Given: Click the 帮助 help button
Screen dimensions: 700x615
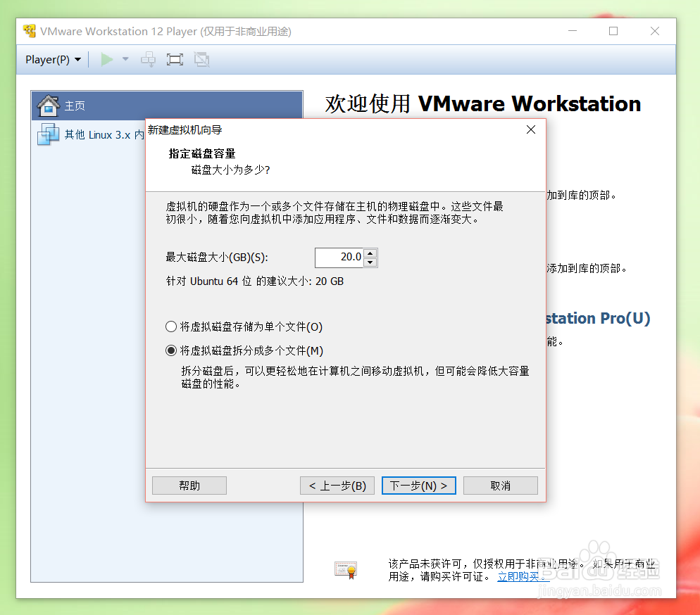Looking at the screenshot, I should [x=189, y=486].
